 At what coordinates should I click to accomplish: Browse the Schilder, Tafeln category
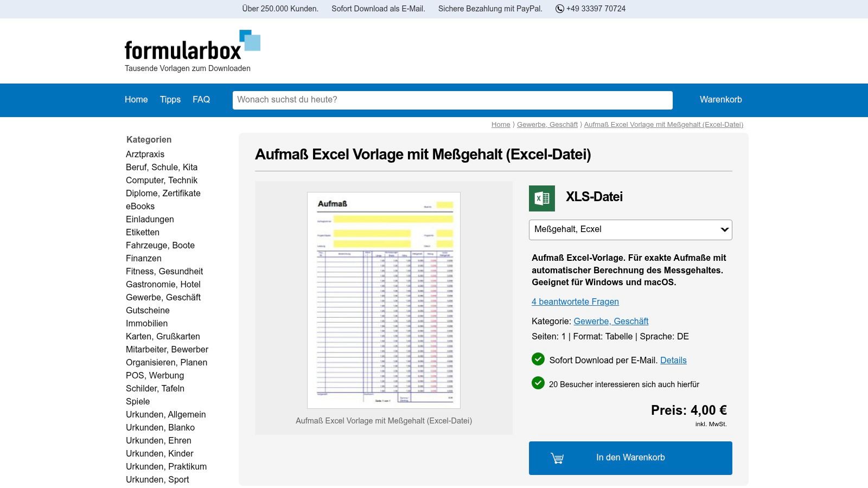pos(155,389)
